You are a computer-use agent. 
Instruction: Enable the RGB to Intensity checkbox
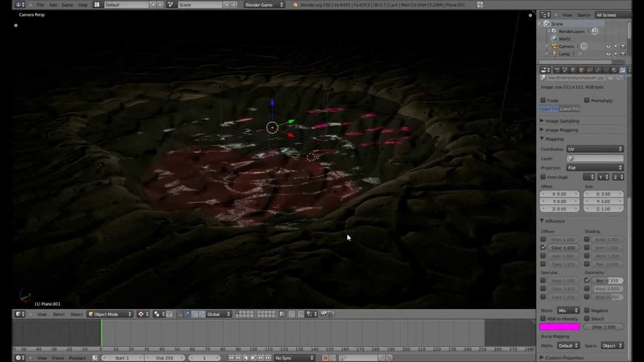tap(543, 319)
